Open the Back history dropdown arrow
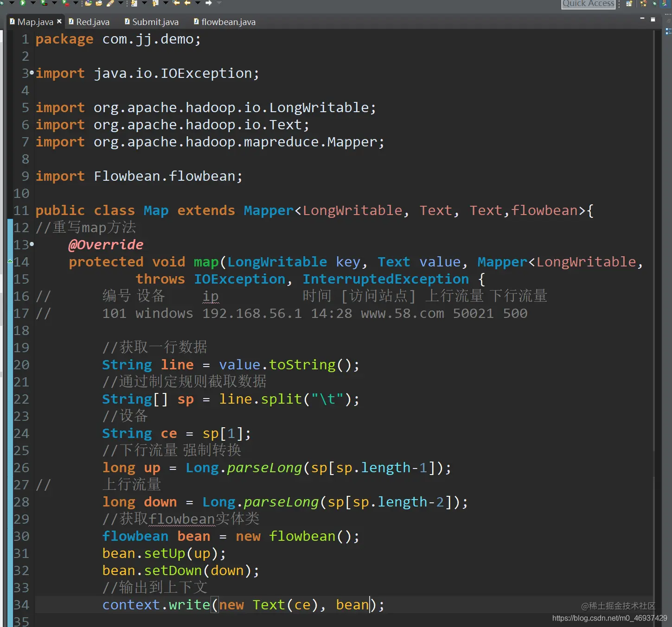Screen dimensions: 672x627 pyautogui.click(x=198, y=3)
